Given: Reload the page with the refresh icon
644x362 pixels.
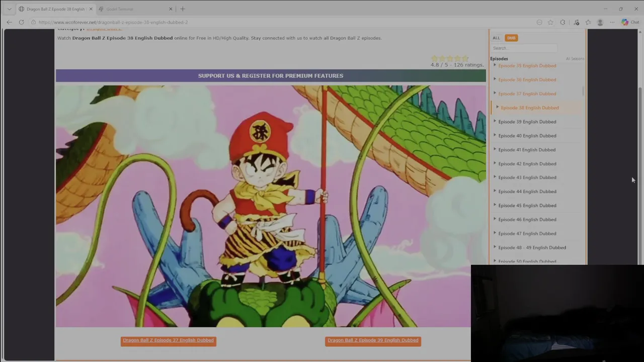Looking at the screenshot, I should [21, 22].
